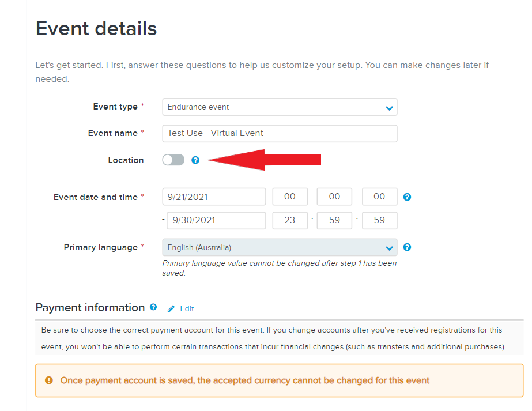Click the start time seconds field
This screenshot has height=411, width=532.
tap(379, 197)
